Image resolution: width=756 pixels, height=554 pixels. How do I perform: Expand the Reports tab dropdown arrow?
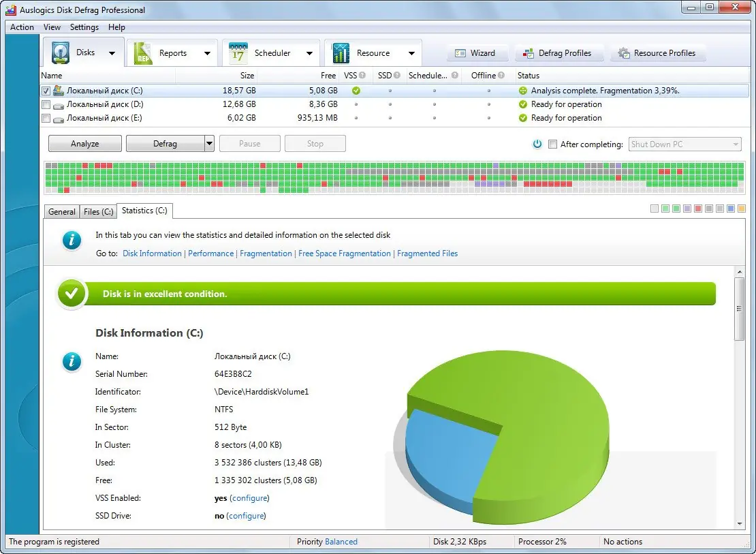(x=207, y=53)
